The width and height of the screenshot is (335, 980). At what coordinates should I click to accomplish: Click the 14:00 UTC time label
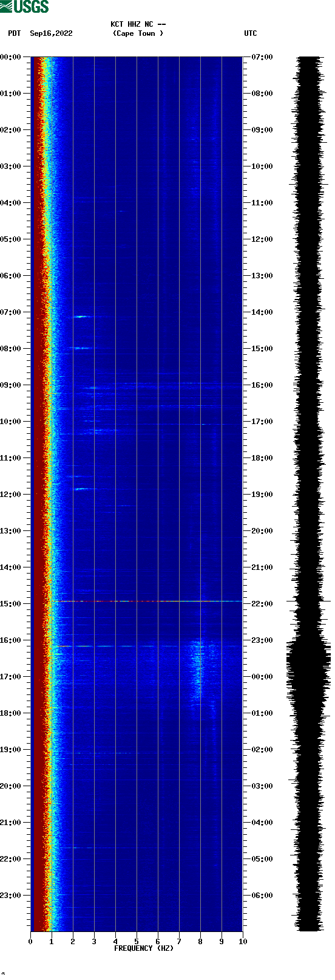point(262,312)
